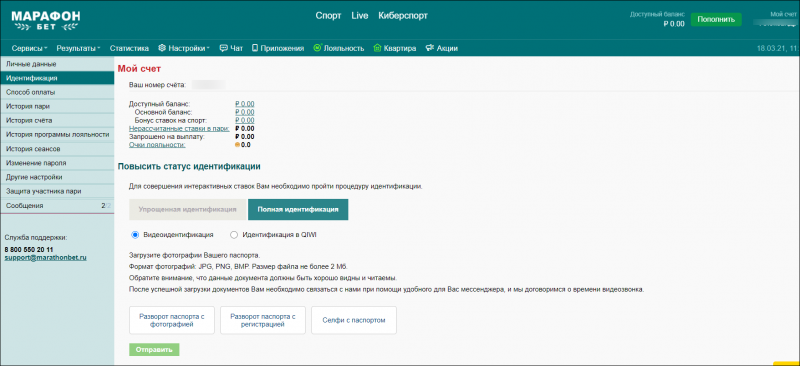The height and width of the screenshot is (366, 800).
Task: Open the Очки лояльности link
Action: [157, 145]
